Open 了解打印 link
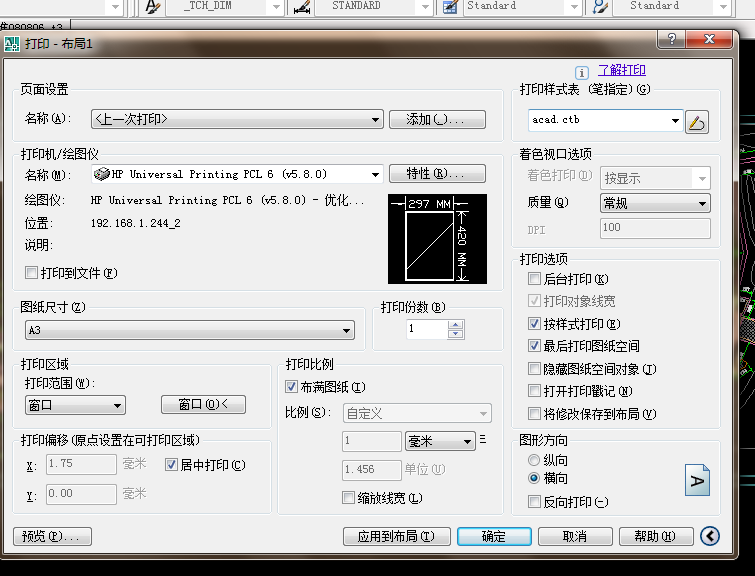 [622, 70]
